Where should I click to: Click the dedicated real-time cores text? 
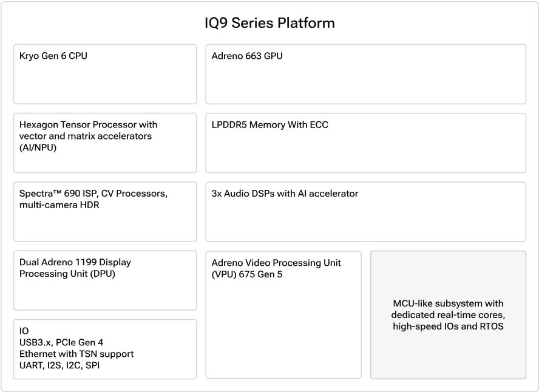[x=448, y=315]
